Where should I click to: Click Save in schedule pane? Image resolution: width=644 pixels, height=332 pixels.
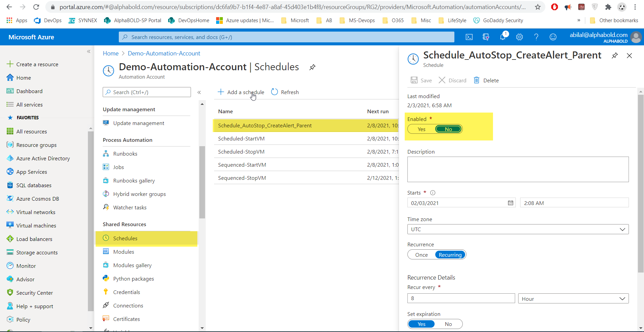pos(421,80)
